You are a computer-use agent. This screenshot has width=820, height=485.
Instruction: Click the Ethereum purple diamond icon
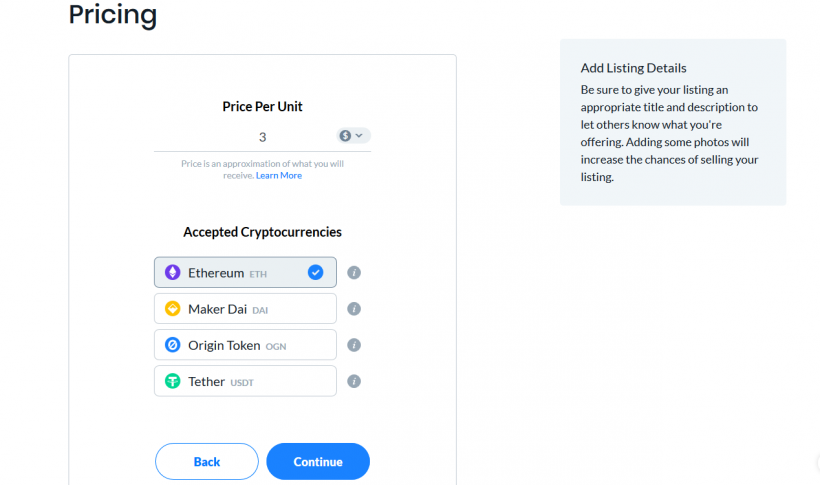pyautogui.click(x=173, y=272)
